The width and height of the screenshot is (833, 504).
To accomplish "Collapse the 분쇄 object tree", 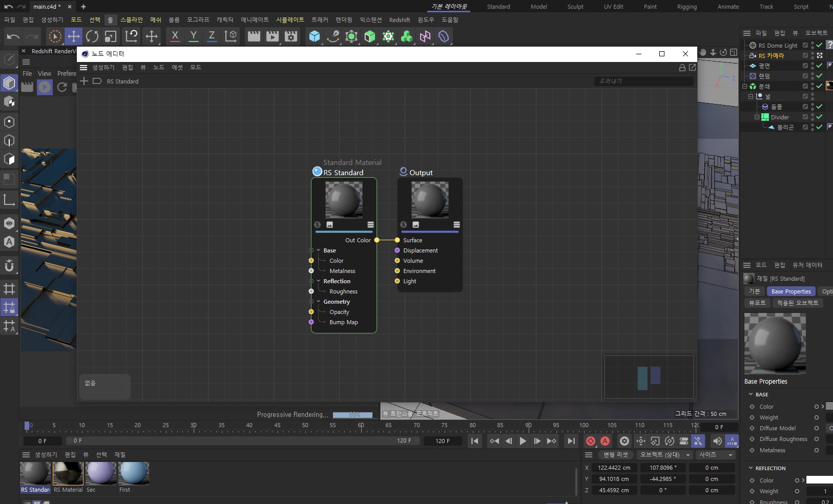I will point(744,87).
